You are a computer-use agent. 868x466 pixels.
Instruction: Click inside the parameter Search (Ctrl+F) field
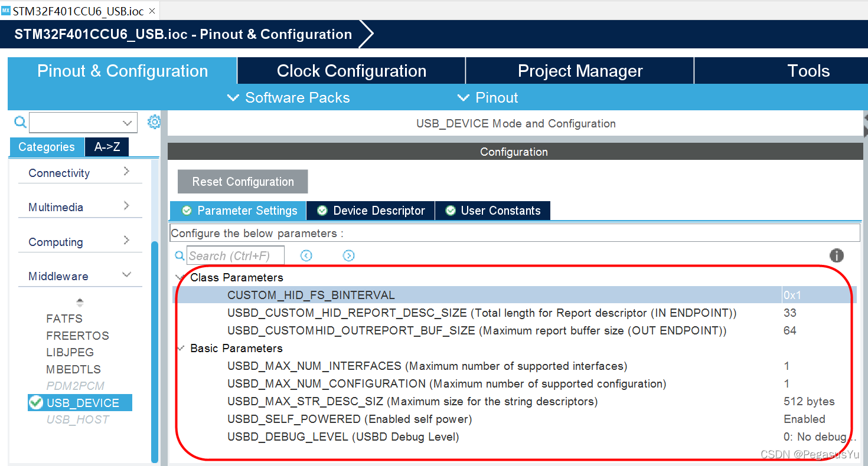coord(236,255)
